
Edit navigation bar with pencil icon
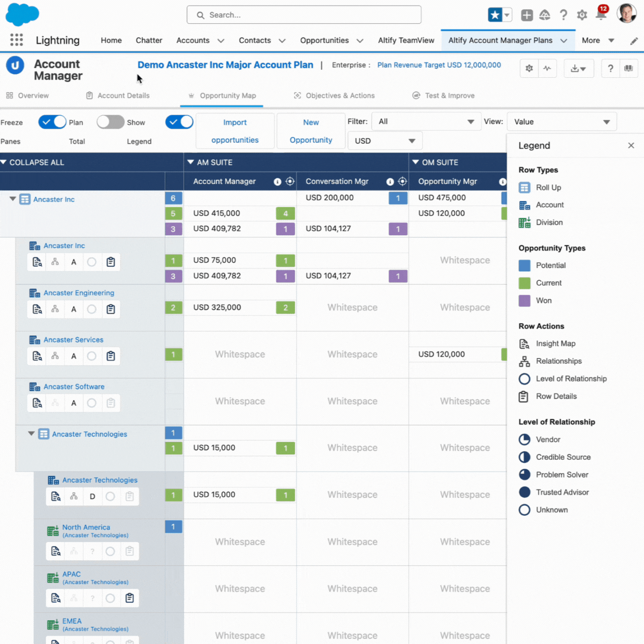pos(634,41)
